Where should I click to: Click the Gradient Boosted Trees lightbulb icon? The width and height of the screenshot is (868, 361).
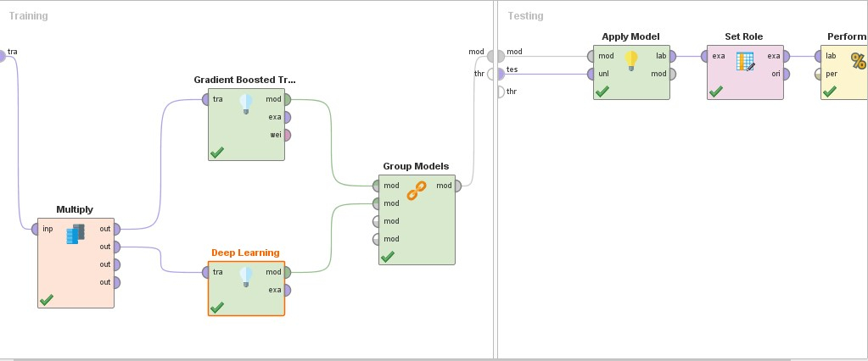[246, 104]
